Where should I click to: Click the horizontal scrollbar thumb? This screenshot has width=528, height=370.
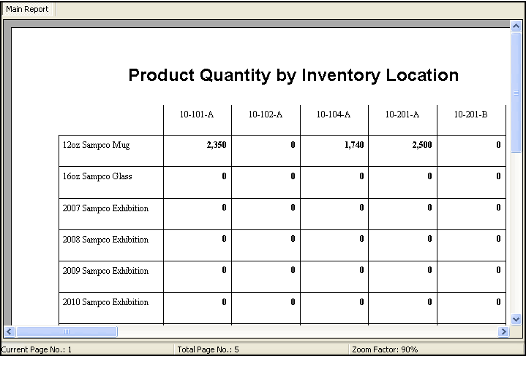click(67, 332)
